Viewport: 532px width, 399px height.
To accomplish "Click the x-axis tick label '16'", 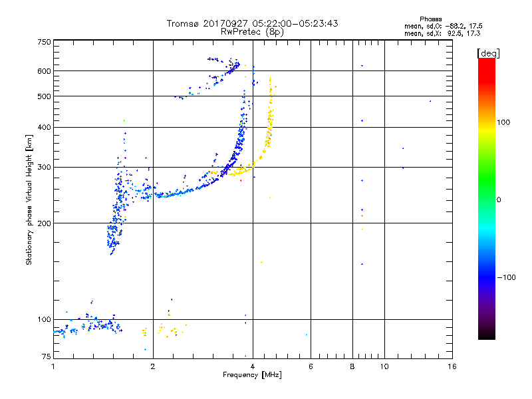I will (x=452, y=366).
